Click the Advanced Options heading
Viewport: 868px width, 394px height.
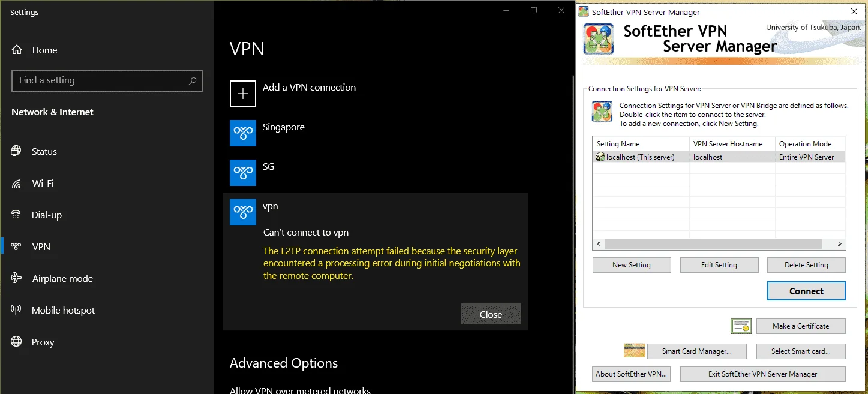coord(284,363)
